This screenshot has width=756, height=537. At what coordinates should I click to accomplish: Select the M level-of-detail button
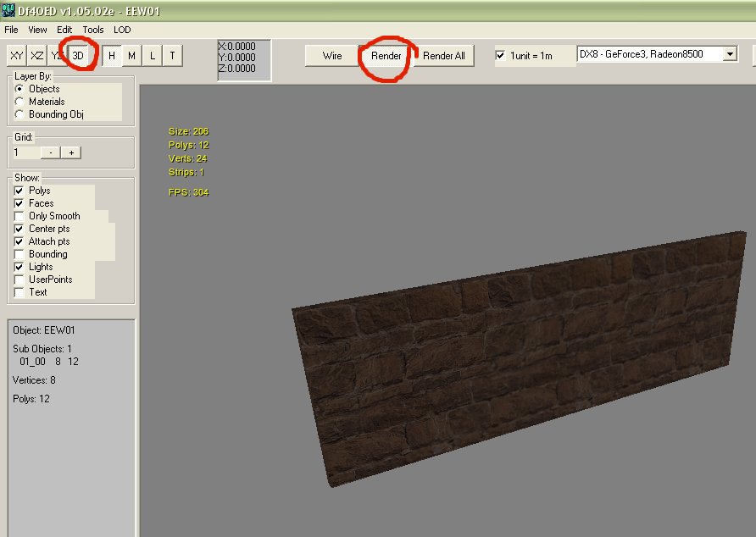[131, 56]
